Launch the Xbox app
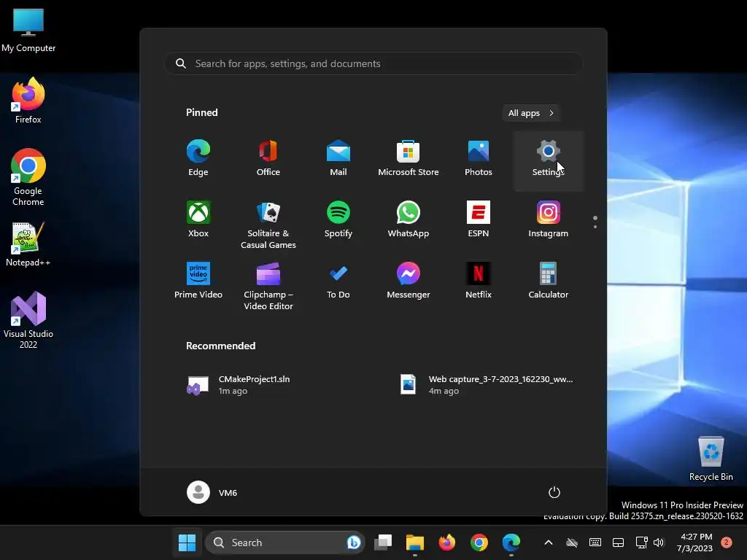Image resolution: width=747 pixels, height=560 pixels. pos(198,220)
